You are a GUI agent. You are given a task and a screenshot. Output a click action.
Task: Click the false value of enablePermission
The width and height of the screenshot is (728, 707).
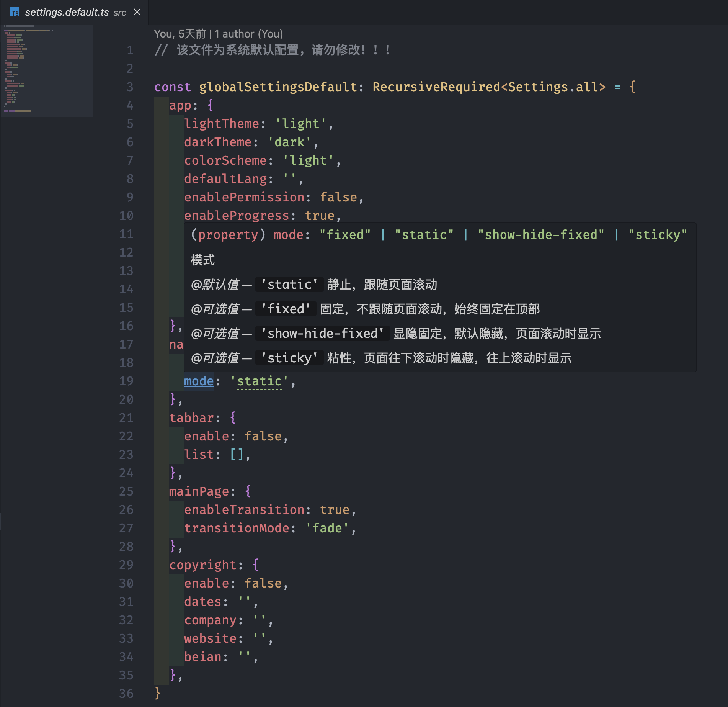[x=338, y=197]
